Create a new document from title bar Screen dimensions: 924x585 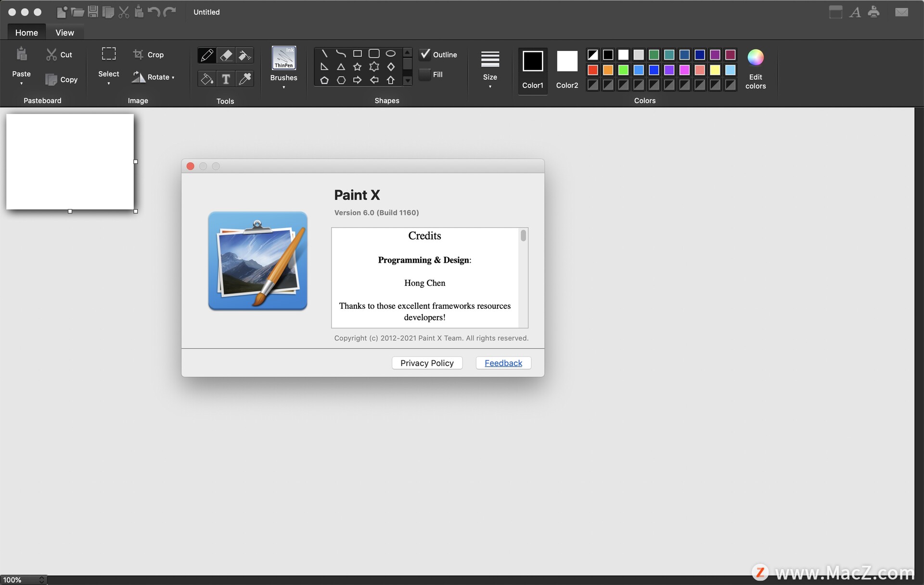tap(62, 12)
